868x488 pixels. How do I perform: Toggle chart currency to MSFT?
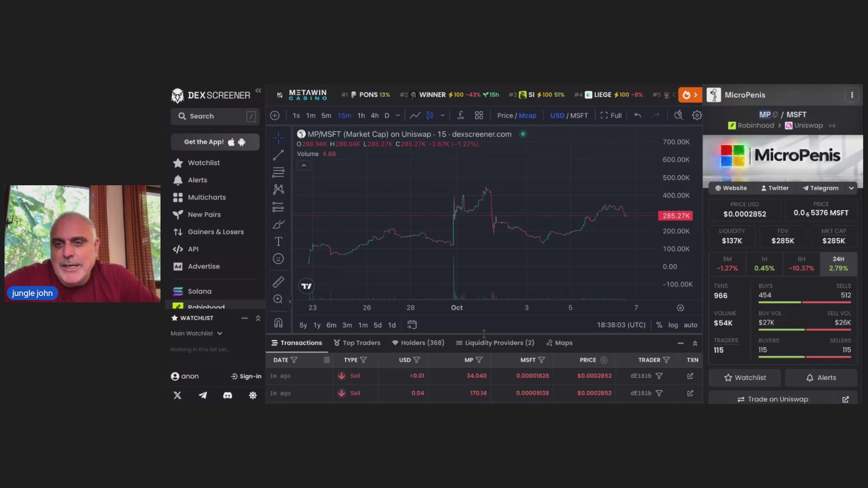(x=579, y=116)
